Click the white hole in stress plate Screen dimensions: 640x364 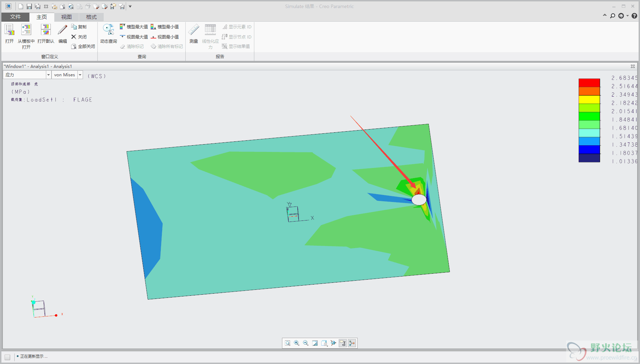[x=419, y=200]
